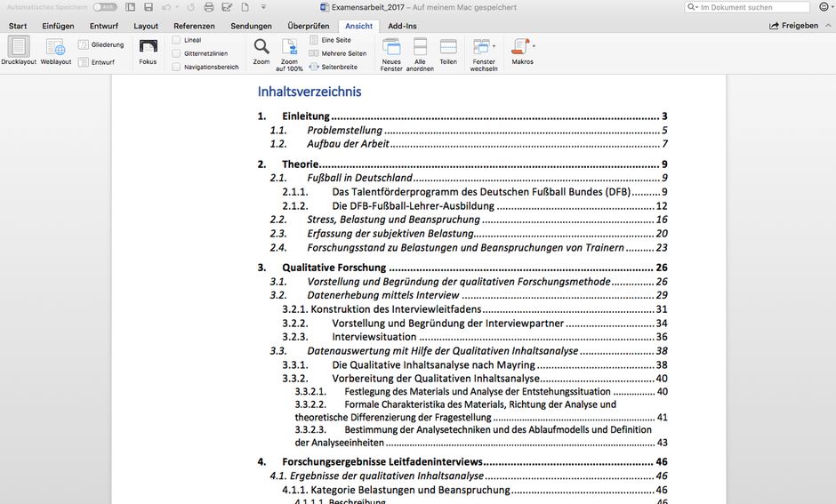The height and width of the screenshot is (504, 836).
Task: Click TOC entry Aufbau der Arbeit
Action: click(469, 144)
